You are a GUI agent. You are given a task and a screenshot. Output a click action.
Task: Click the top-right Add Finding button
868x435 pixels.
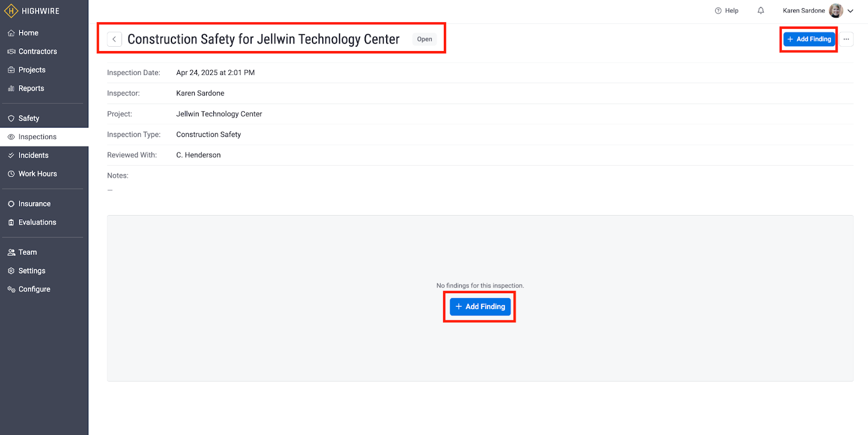coord(809,39)
